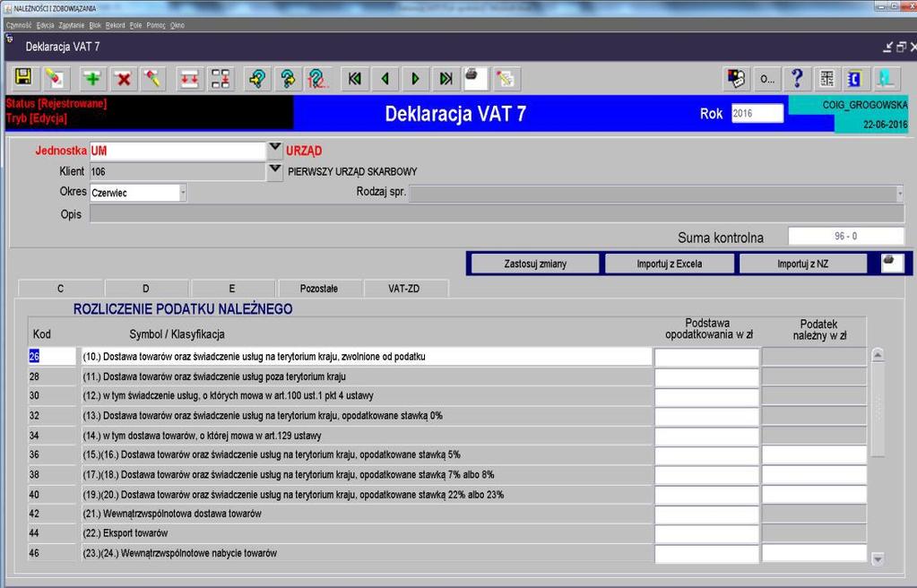Switch to the Pozostałe tab
Viewport: 917px width, 588px height.
click(319, 289)
